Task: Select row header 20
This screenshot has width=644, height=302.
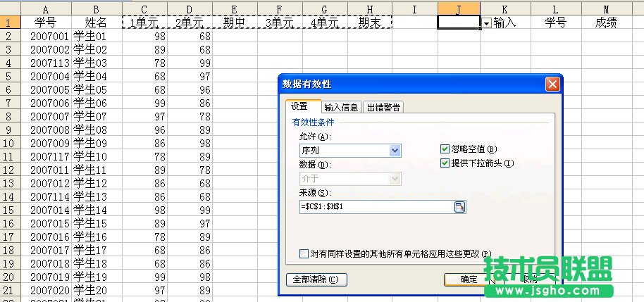Action: 10,277
